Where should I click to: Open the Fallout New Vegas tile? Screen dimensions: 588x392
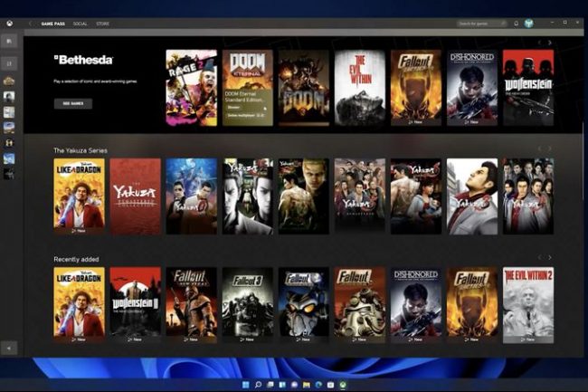coord(192,305)
